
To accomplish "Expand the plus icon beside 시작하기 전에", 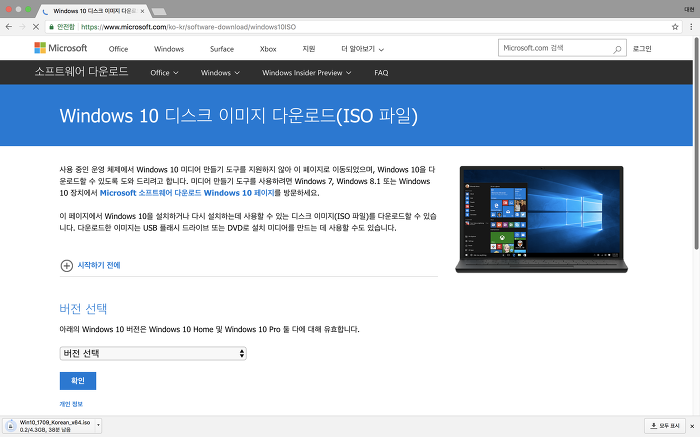I will click(67, 266).
